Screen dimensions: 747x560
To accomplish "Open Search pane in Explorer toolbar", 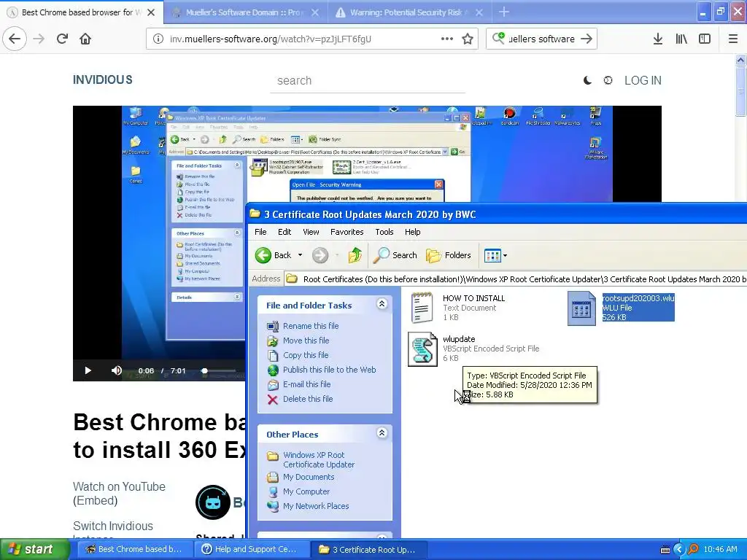I will click(395, 255).
